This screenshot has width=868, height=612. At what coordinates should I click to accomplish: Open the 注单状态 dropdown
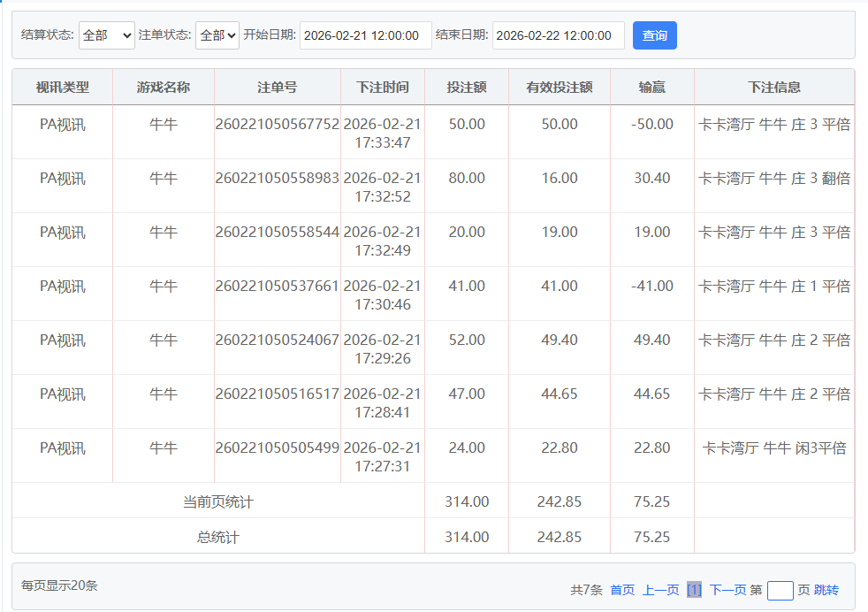click(217, 35)
